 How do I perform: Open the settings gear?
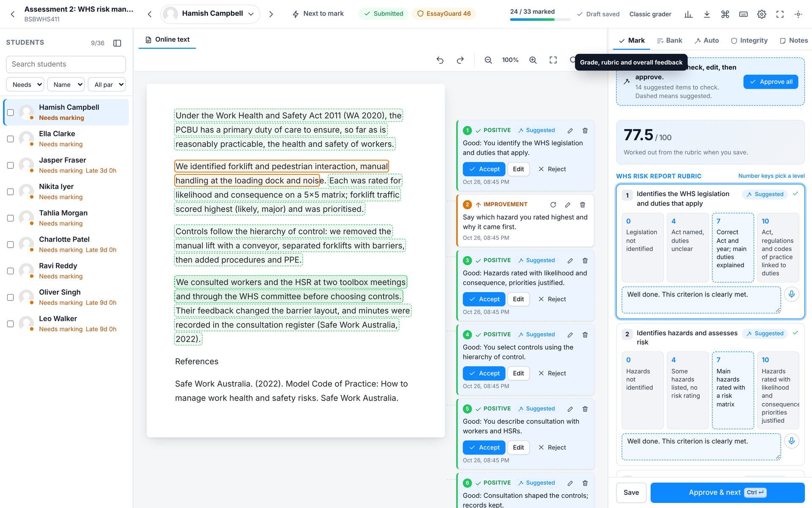(x=762, y=14)
